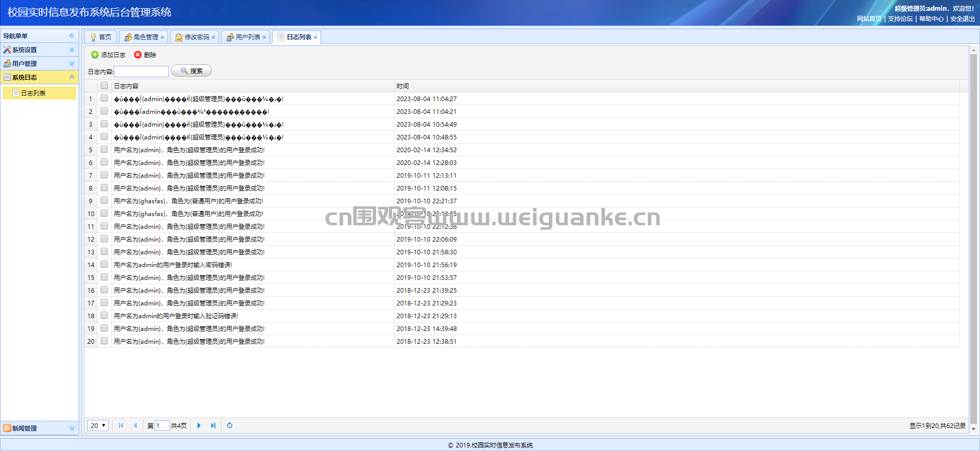This screenshot has width=980, height=451.
Task: Click the 首页 lightbulb tab icon
Action: coord(93,37)
